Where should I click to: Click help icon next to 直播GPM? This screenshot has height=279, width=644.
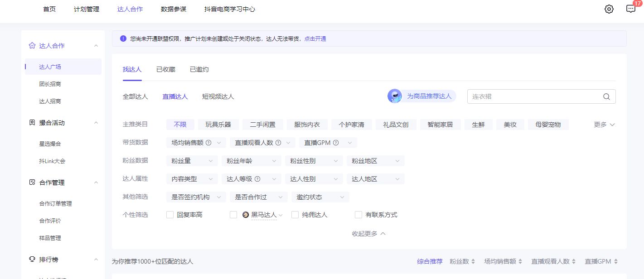pyautogui.click(x=336, y=143)
